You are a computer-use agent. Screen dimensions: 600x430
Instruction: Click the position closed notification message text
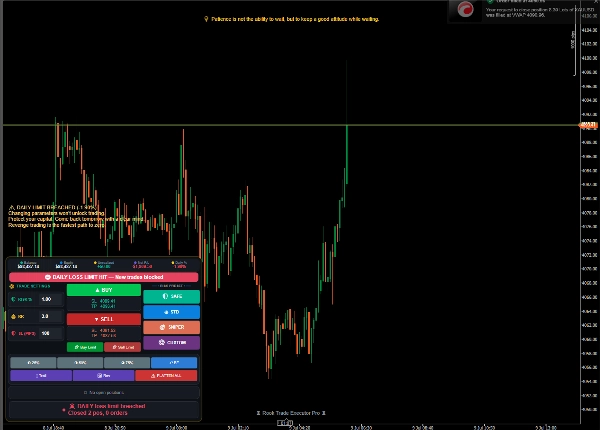click(540, 12)
